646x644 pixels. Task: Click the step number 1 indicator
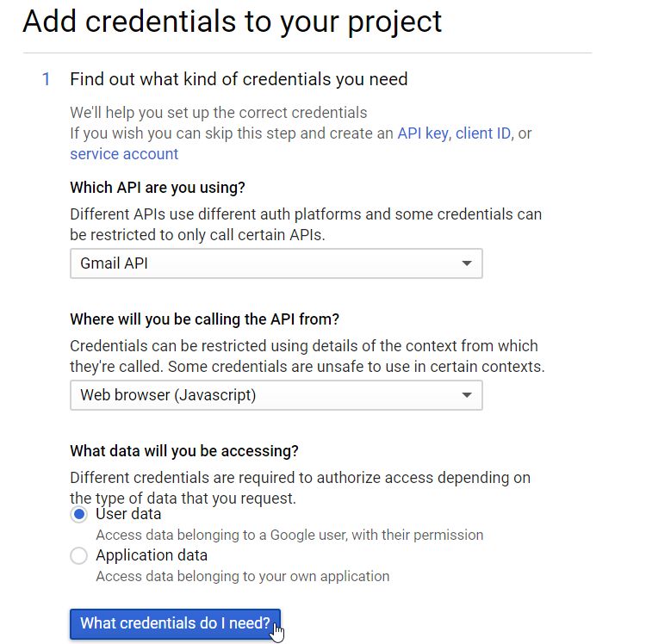tap(47, 79)
